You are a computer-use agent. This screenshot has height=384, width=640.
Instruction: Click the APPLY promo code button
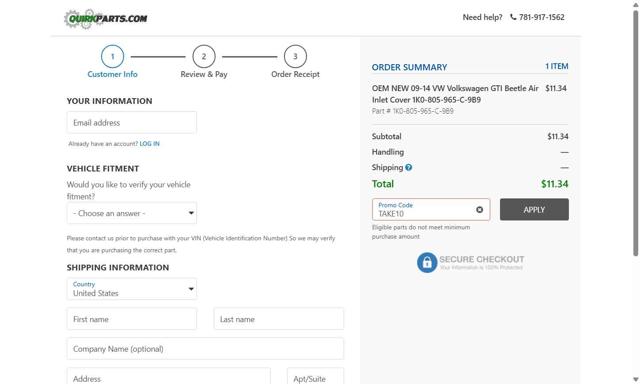[534, 209]
